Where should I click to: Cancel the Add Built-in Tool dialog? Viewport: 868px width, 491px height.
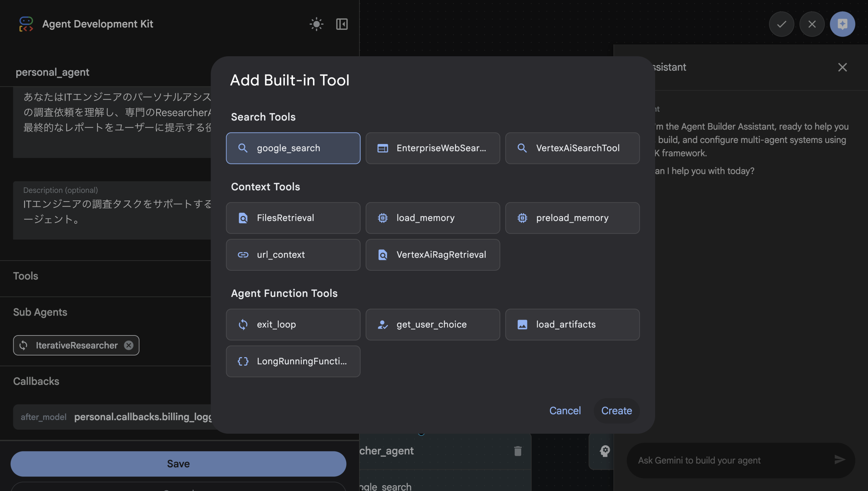[x=565, y=410]
